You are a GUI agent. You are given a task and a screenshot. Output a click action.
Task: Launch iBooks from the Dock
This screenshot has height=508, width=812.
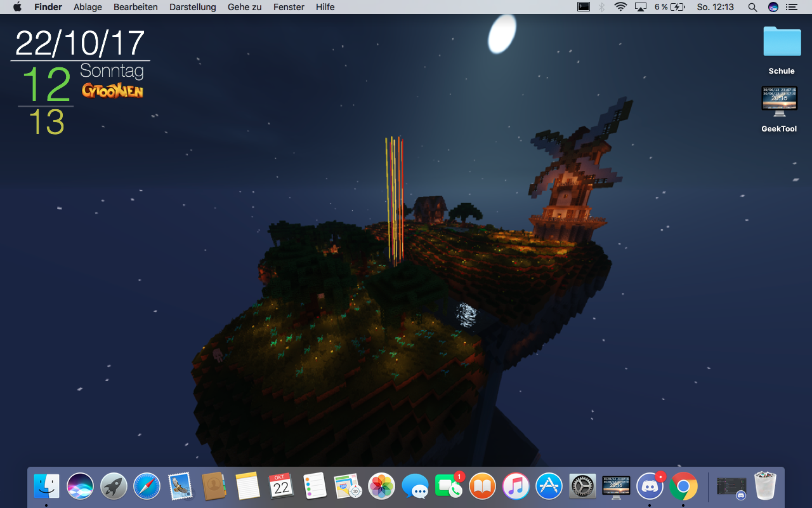click(x=483, y=487)
